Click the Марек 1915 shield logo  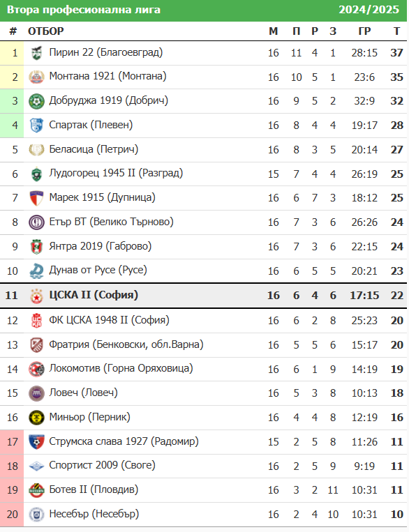tap(36, 198)
